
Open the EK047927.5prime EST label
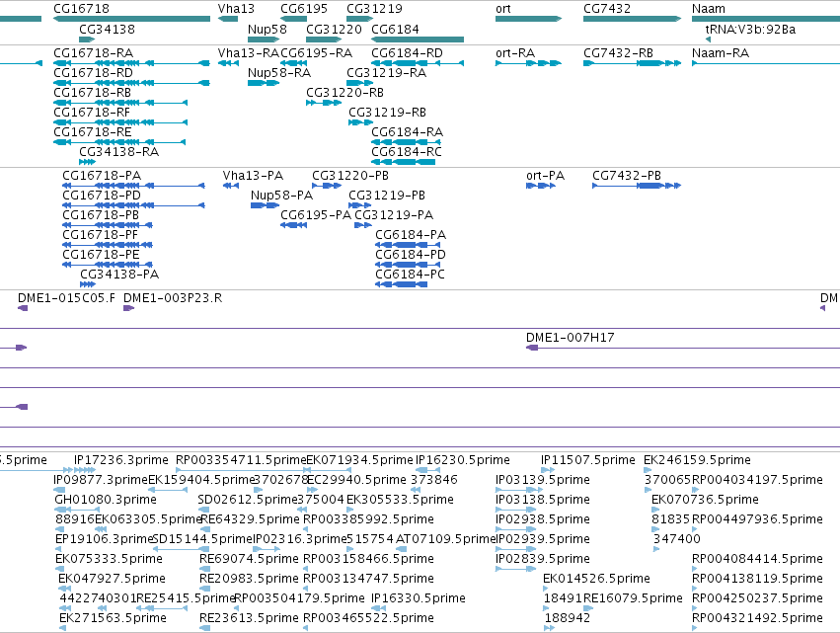tap(112, 579)
